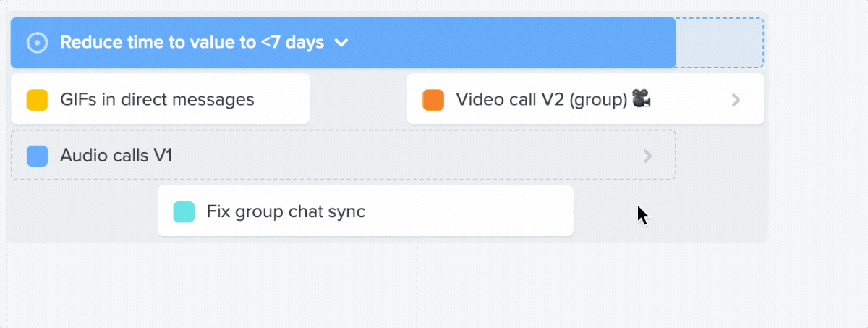
Task: Select the yellow GIFs status swatch
Action: [37, 99]
